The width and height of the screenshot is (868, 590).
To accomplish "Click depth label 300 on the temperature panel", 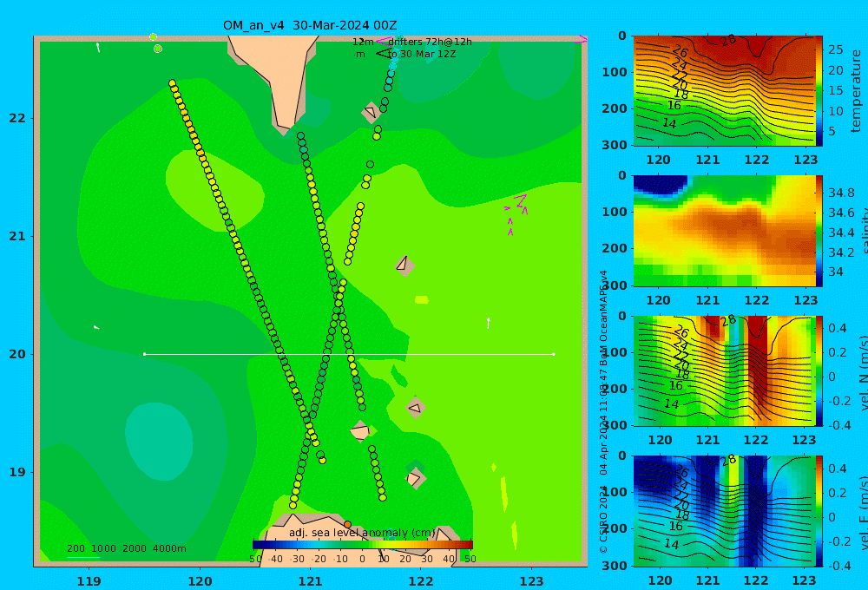I will pos(615,144).
